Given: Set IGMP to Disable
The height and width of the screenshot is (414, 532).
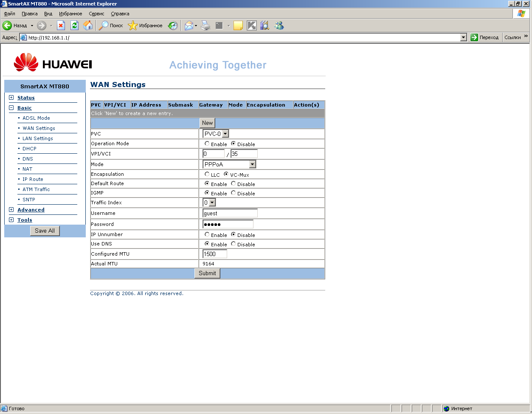Looking at the screenshot, I should click(233, 193).
